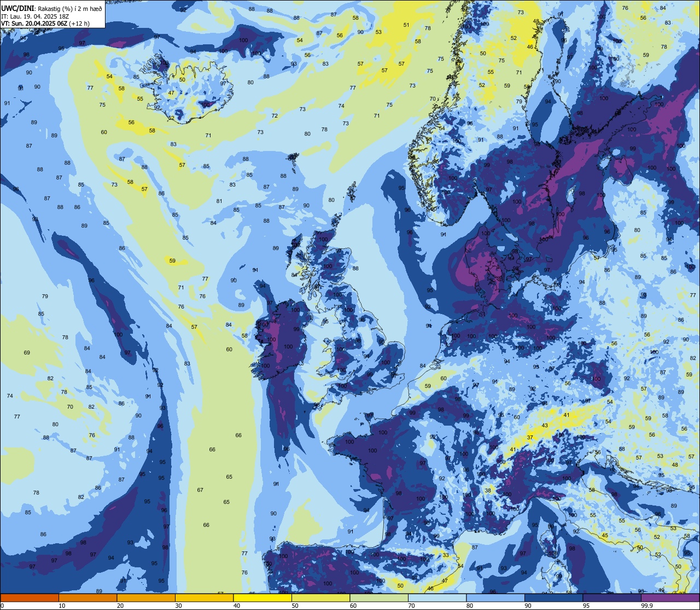Viewport: 700px width, 610px height.
Task: Click the valid time 'VT: Sun. 20.04.2025 06Z (+12 h)'
Action: pyautogui.click(x=45, y=23)
